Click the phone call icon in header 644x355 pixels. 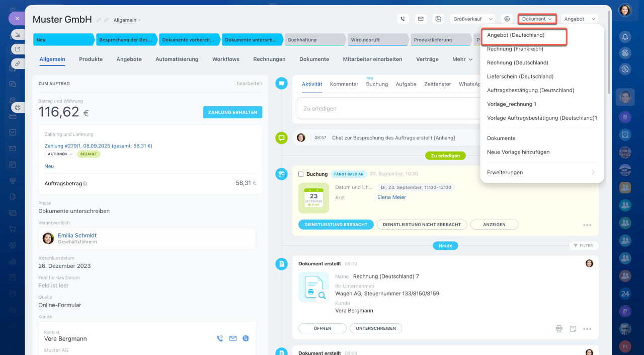pos(403,19)
